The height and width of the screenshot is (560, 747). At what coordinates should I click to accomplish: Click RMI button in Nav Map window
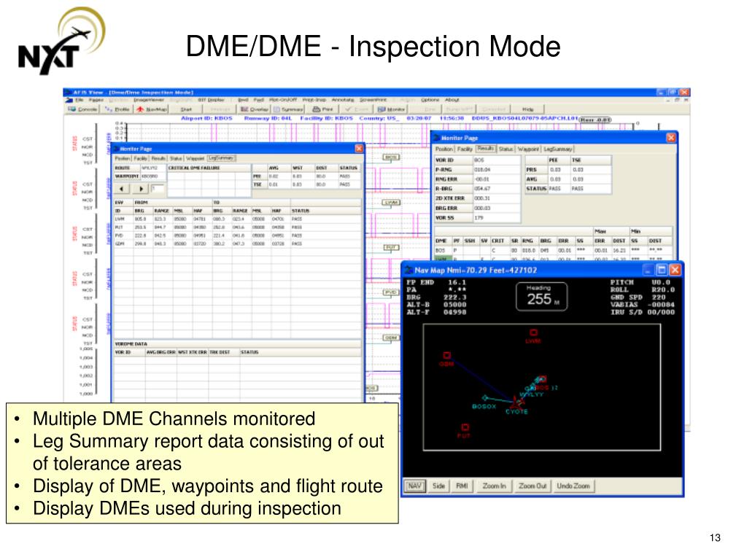tap(462, 486)
